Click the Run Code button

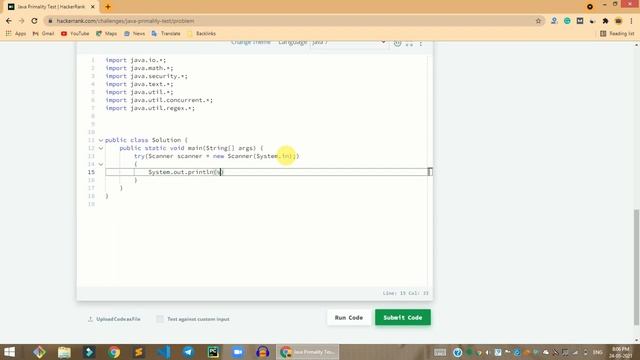coord(349,318)
